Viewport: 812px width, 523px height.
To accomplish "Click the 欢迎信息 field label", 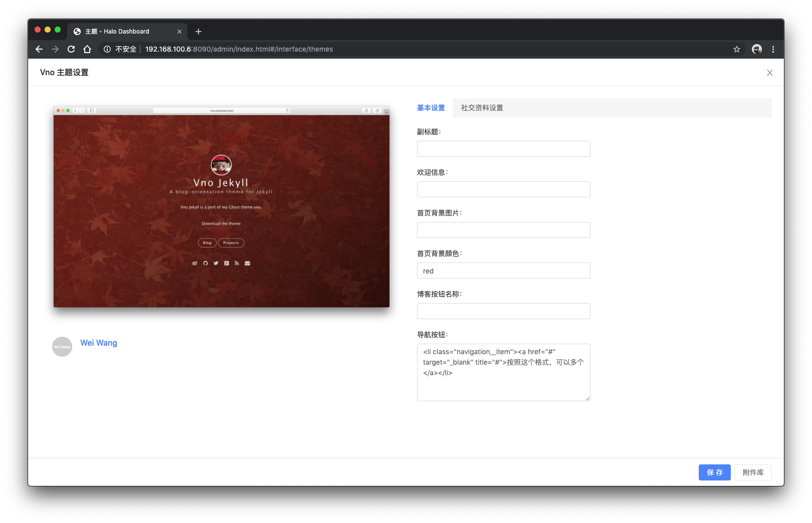I will point(432,172).
